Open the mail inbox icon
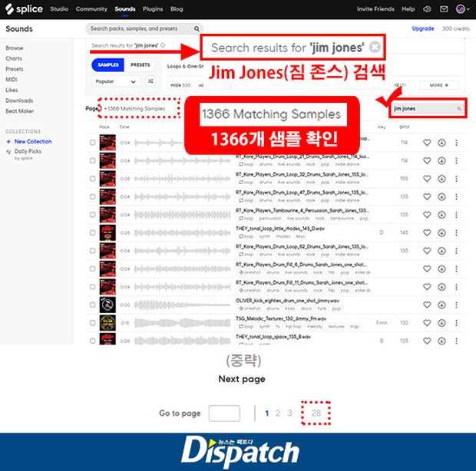This screenshot has width=476, height=471. tap(444, 9)
